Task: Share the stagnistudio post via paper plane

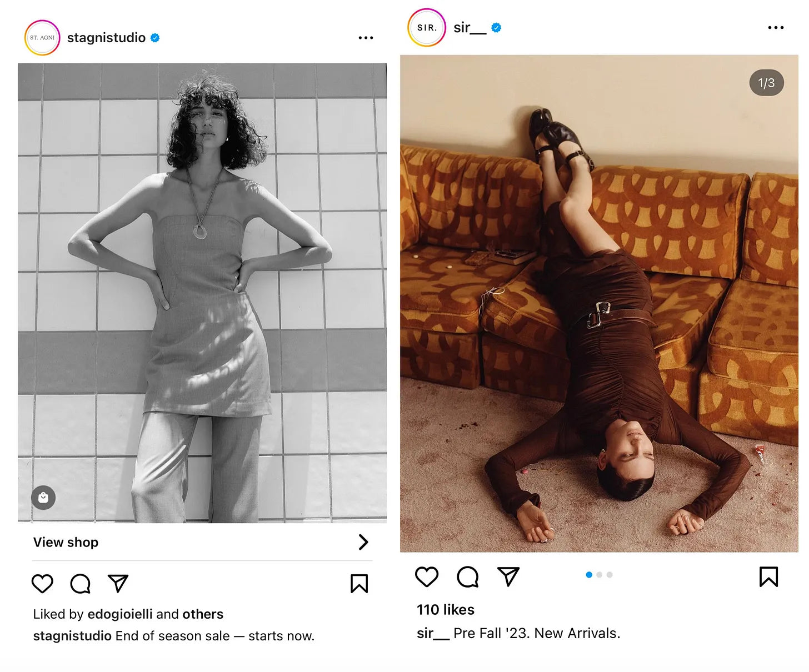Action: pyautogui.click(x=118, y=583)
